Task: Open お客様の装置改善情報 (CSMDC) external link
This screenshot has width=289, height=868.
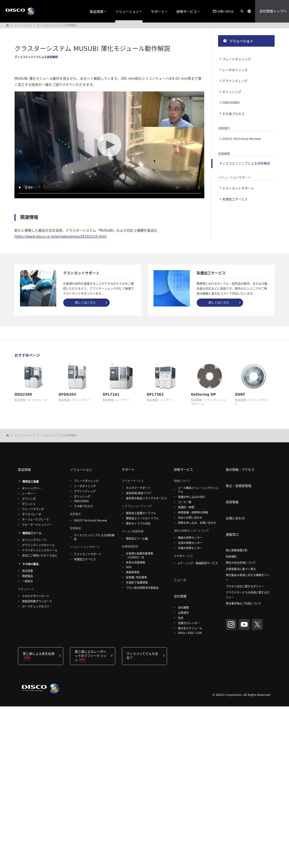Action: point(139,555)
